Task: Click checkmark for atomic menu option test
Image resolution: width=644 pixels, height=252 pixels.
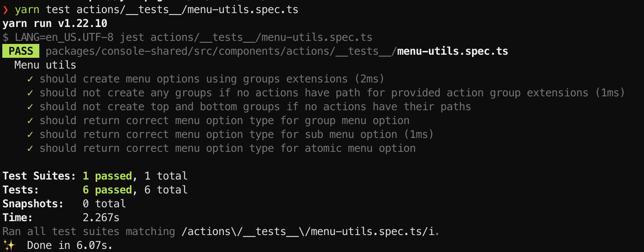Action: pos(30,148)
